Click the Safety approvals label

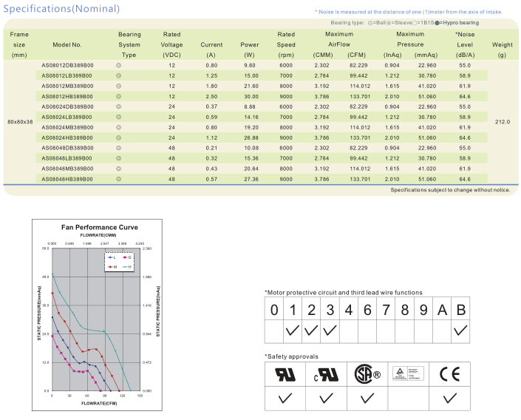(291, 356)
